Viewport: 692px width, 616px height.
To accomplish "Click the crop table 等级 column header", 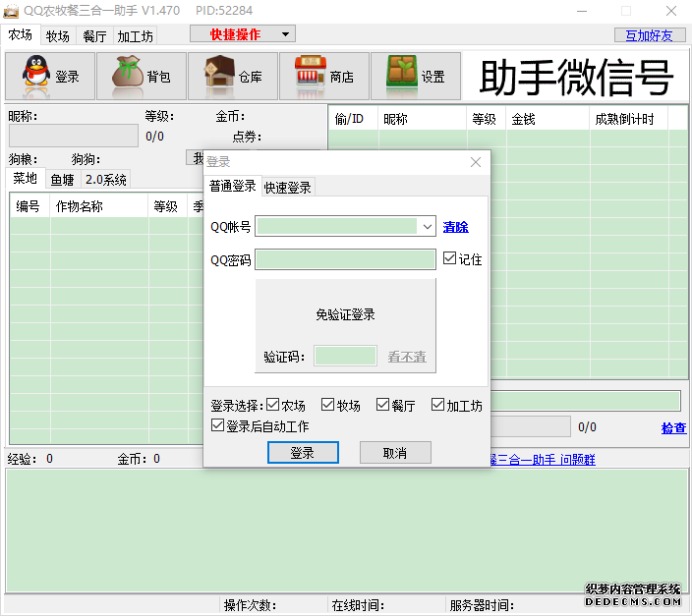I will tap(168, 206).
